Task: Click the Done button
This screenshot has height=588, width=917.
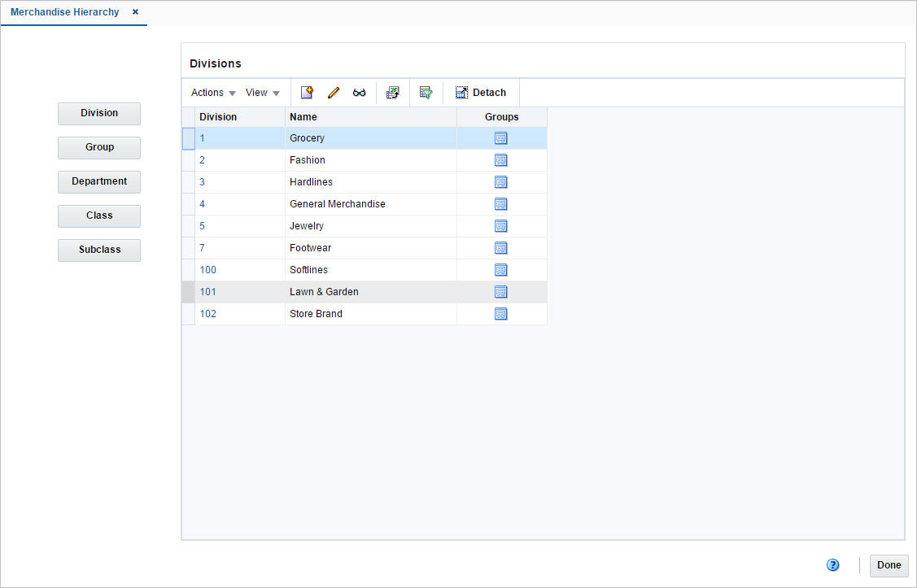Action: pyautogui.click(x=889, y=565)
